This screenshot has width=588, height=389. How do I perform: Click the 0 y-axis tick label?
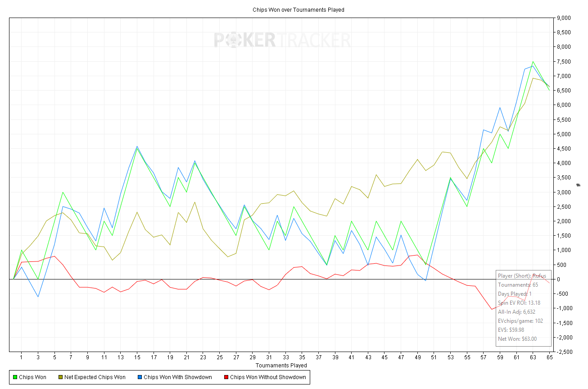tap(559, 279)
